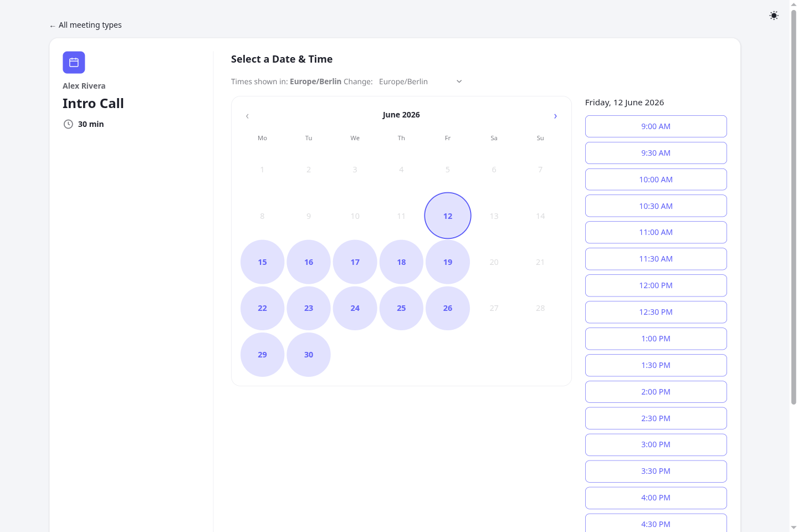Choose the 4:00 PM time slot
Image resolution: width=798 pixels, height=532 pixels.
pos(656,498)
